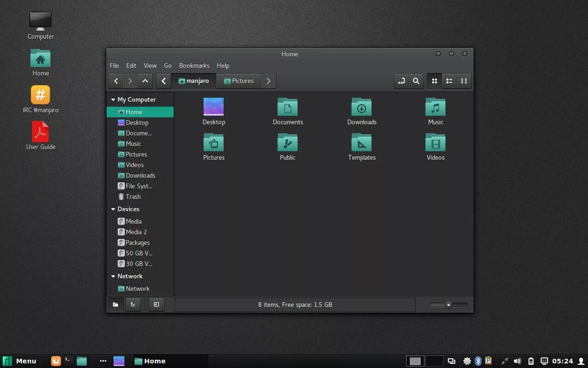Expand the Network section header

[x=113, y=276]
